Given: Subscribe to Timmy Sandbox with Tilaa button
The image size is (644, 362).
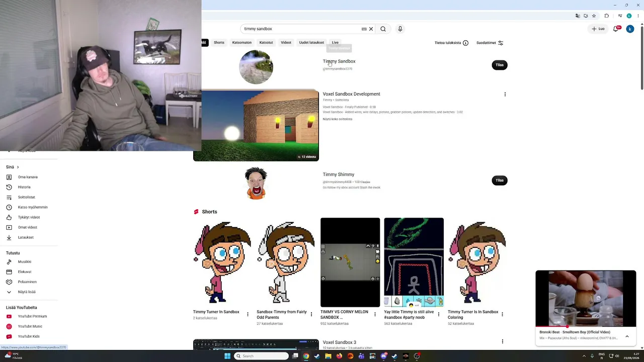Looking at the screenshot, I should click(500, 65).
